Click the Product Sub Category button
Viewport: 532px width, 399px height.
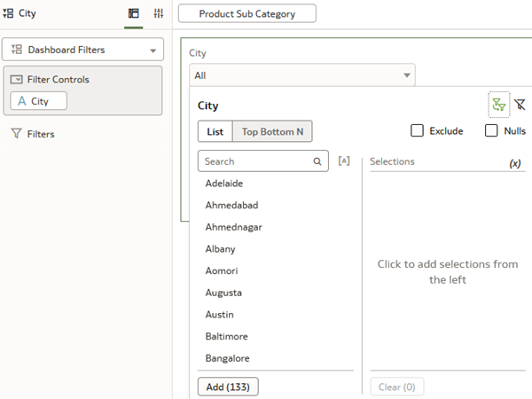coord(246,14)
